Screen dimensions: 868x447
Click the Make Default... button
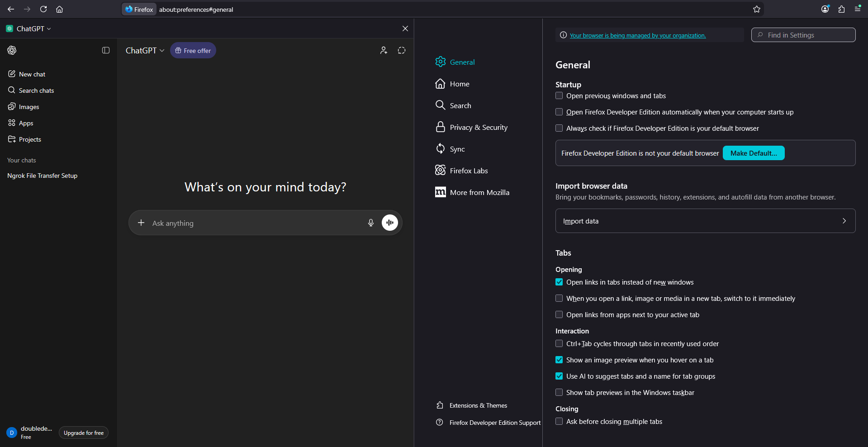tap(754, 153)
